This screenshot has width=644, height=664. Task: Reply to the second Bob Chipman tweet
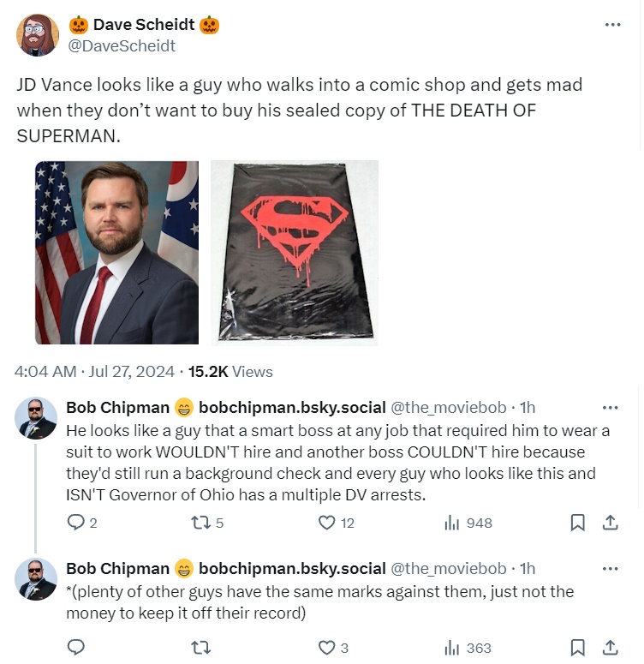(x=75, y=648)
